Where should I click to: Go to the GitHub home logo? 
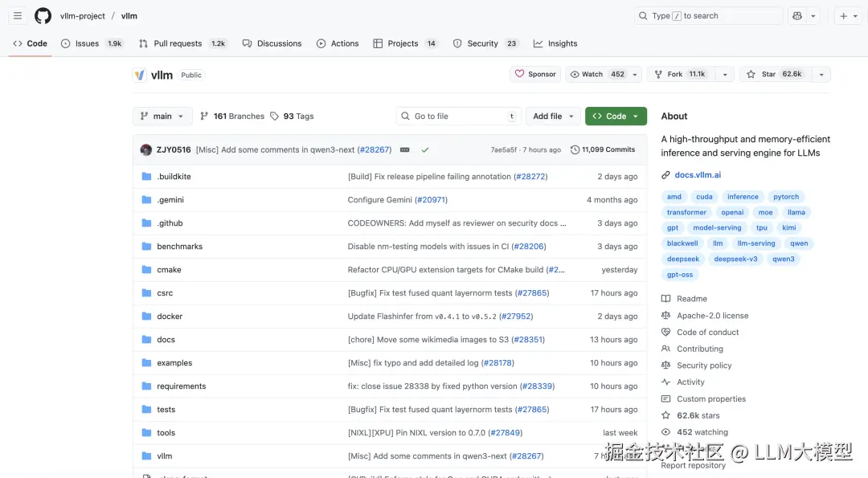point(43,16)
